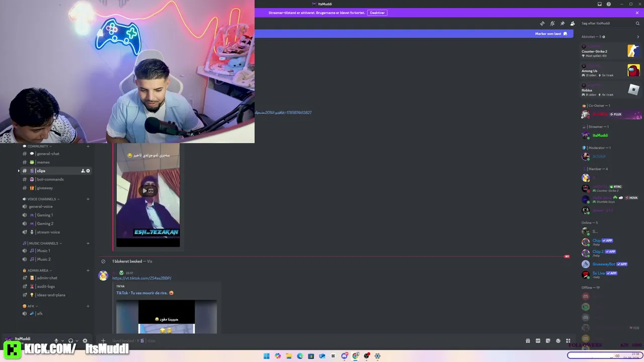Collapse the VOICE CHANNELS category

point(41,199)
